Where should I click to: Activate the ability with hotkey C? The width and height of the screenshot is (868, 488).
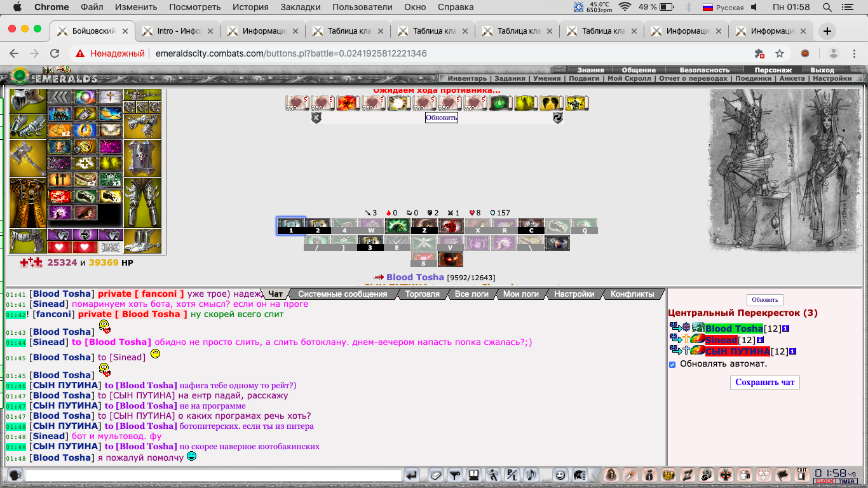click(x=531, y=226)
